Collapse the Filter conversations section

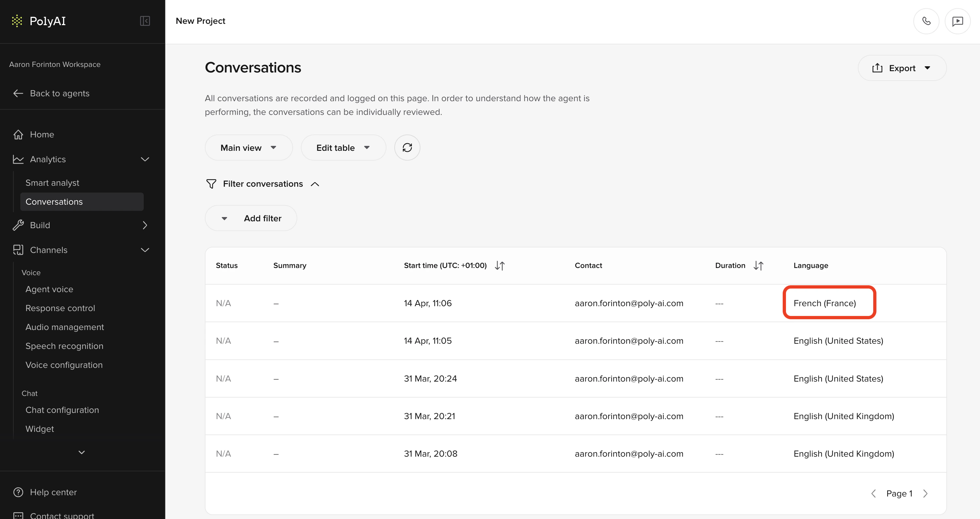[315, 184]
